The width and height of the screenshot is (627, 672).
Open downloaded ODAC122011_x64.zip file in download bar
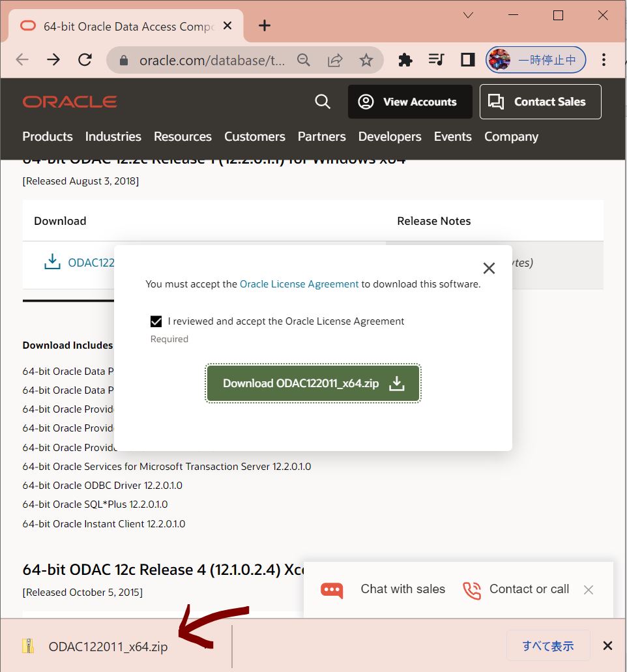click(108, 647)
